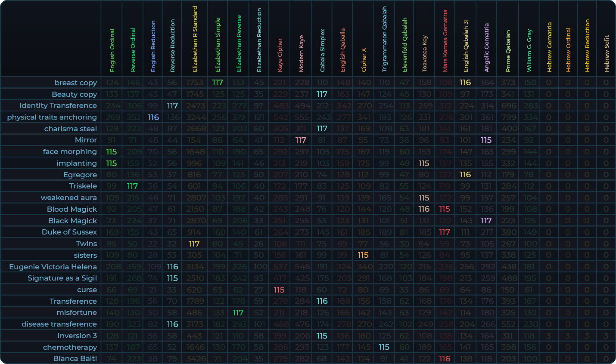Screen dimensions: 616x364
Task: Click highlighted 117 in breast copy row
Action: point(218,83)
